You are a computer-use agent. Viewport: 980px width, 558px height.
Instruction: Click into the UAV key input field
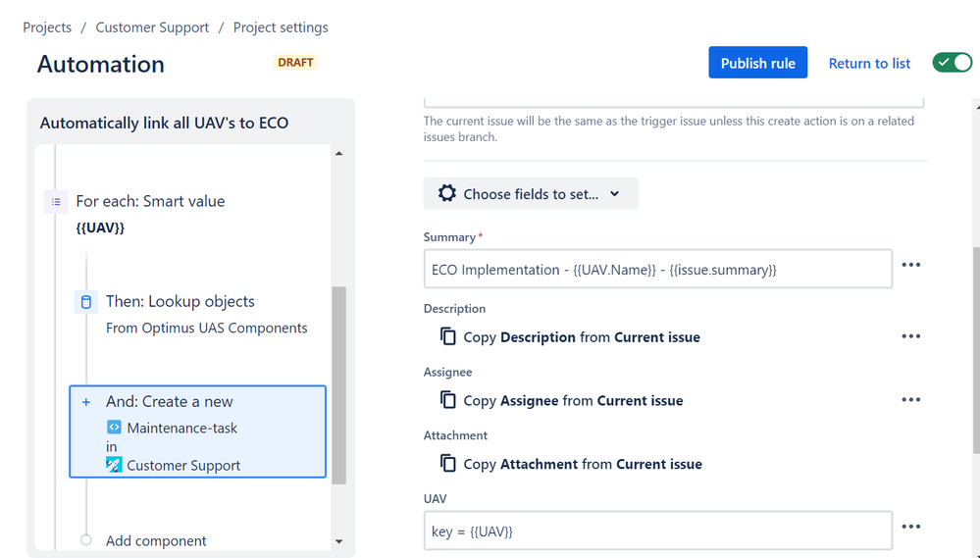click(x=657, y=531)
